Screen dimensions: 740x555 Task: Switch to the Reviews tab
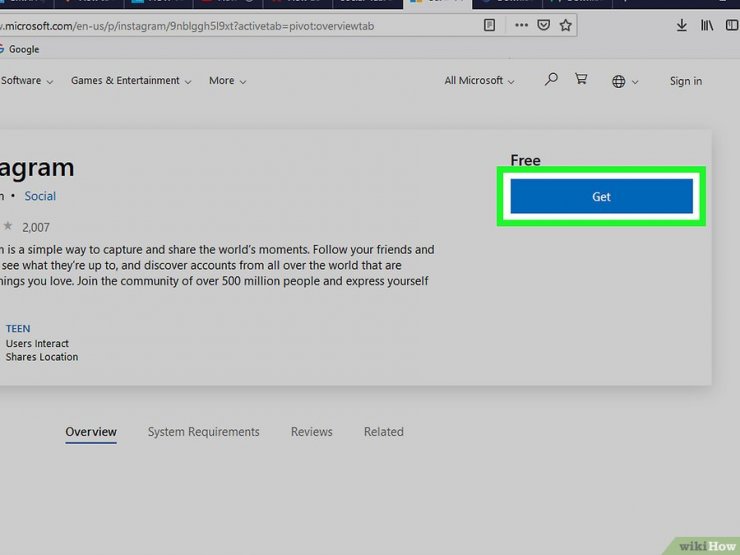coord(311,432)
